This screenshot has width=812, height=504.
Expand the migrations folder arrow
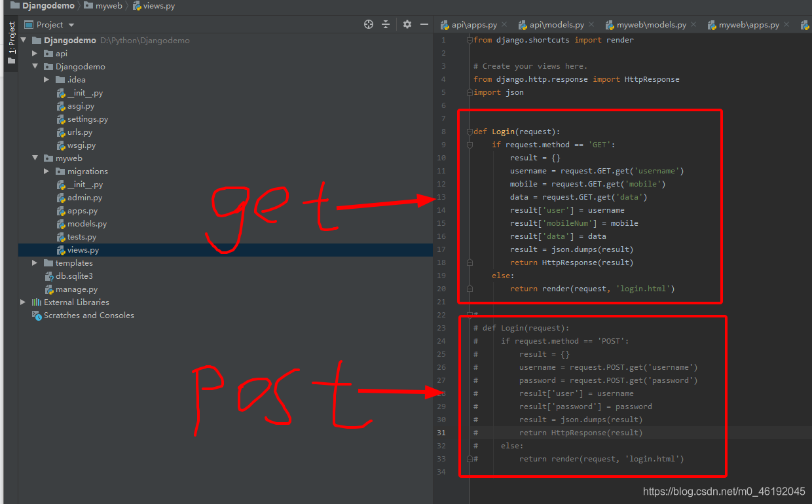tap(47, 171)
